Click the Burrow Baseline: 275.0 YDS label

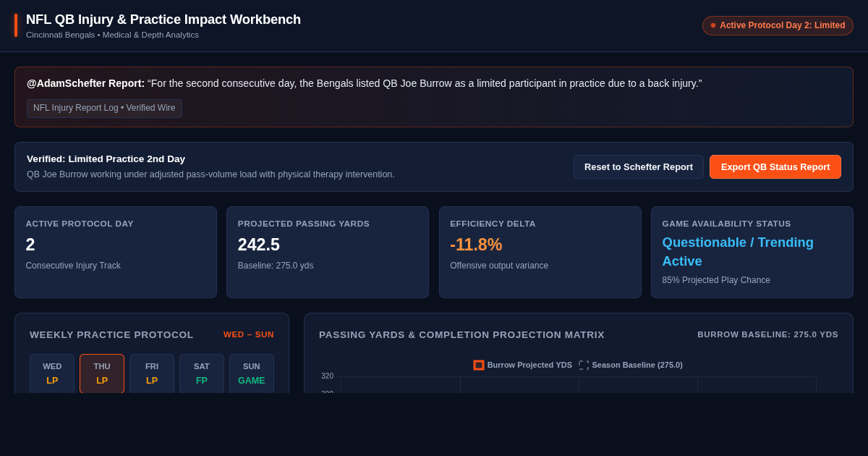(767, 334)
